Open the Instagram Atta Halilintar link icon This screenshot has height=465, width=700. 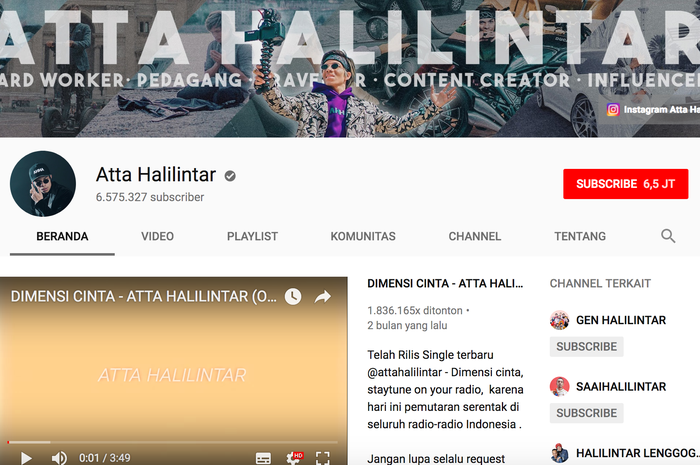click(x=613, y=109)
